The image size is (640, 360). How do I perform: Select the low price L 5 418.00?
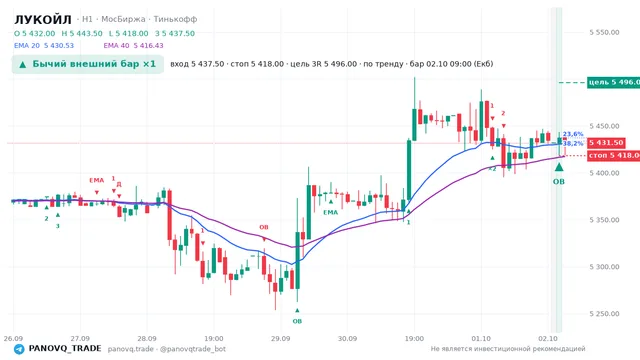tap(129, 33)
